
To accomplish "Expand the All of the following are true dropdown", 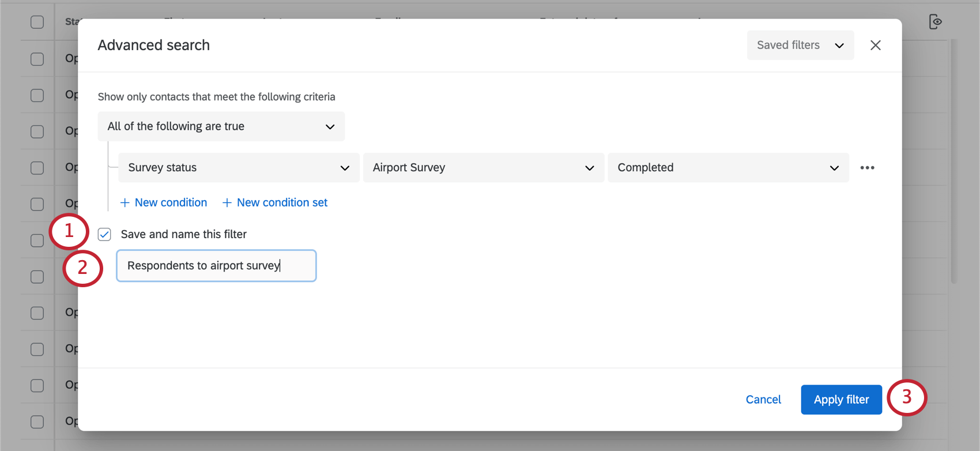I will [x=221, y=126].
